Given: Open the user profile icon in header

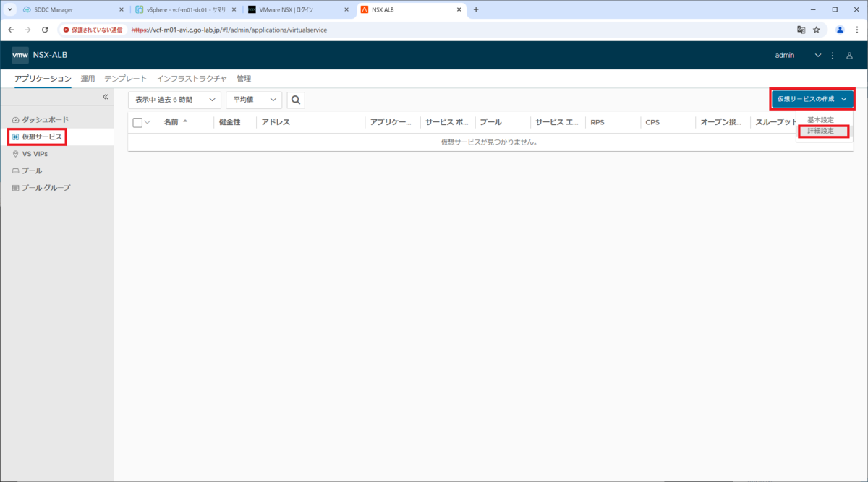Looking at the screenshot, I should [850, 56].
